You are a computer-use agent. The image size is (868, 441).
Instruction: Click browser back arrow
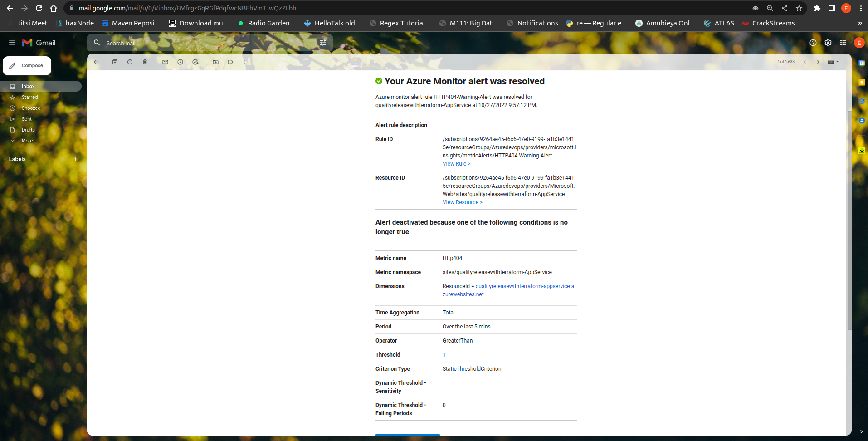pyautogui.click(x=10, y=8)
